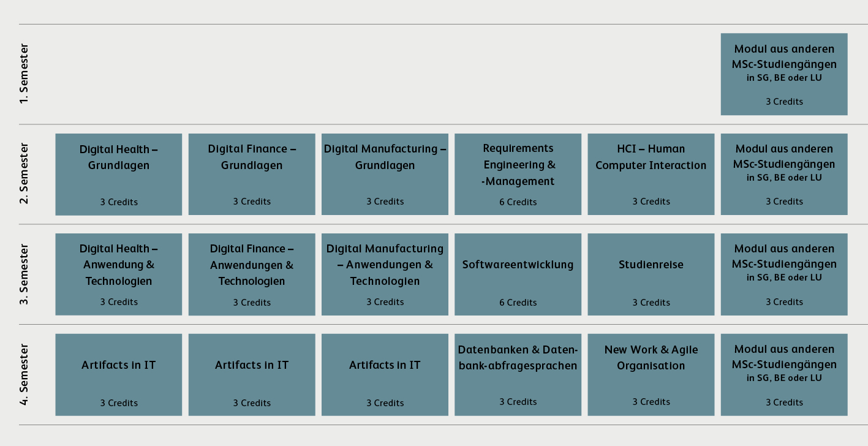This screenshot has height=446, width=868.
Task: Click the Studienreise module tile
Action: 651,274
